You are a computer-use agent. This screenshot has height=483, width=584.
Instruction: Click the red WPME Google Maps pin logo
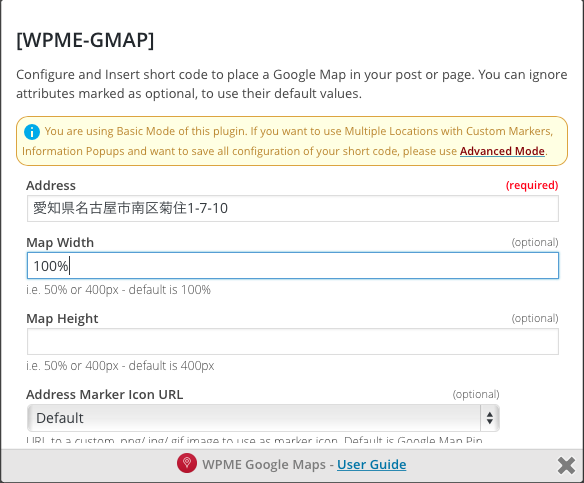[x=187, y=463]
